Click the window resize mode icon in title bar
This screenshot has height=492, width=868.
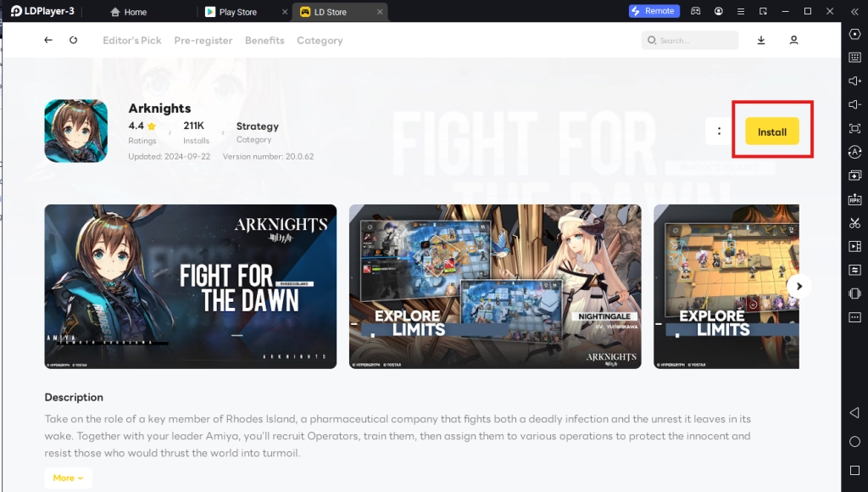click(x=764, y=11)
